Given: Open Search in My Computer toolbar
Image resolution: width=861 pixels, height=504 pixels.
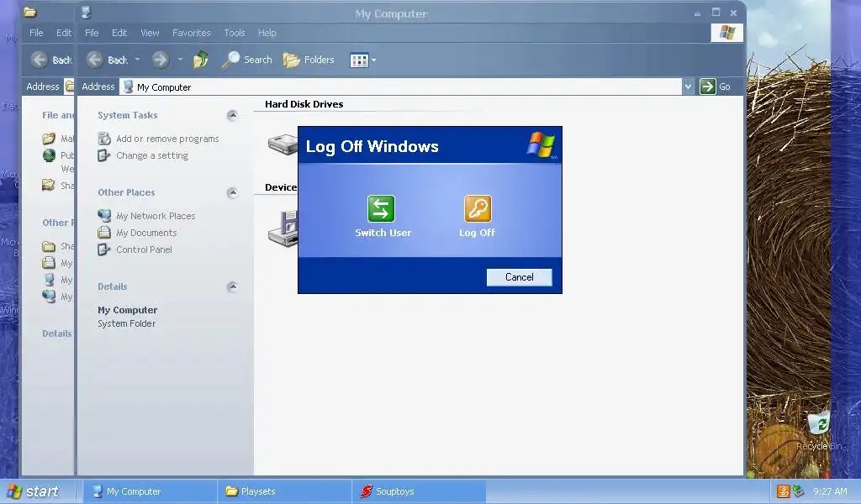Looking at the screenshot, I should (247, 60).
